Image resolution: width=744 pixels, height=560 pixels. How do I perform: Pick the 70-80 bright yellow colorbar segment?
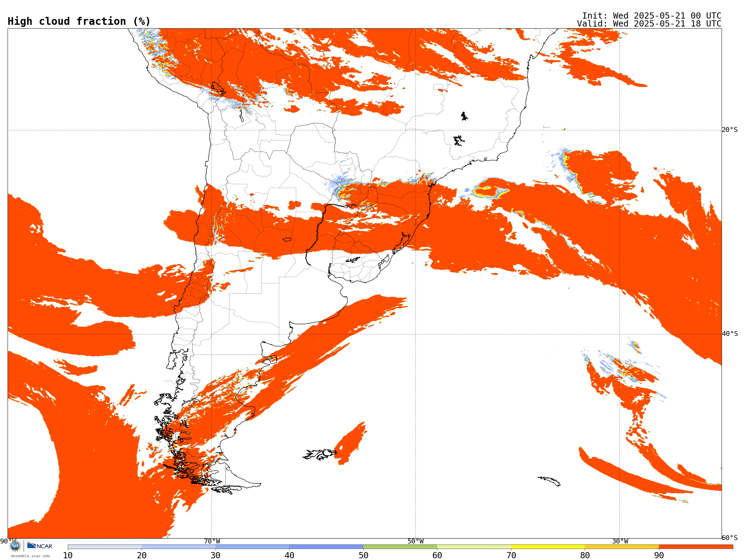pos(548,547)
